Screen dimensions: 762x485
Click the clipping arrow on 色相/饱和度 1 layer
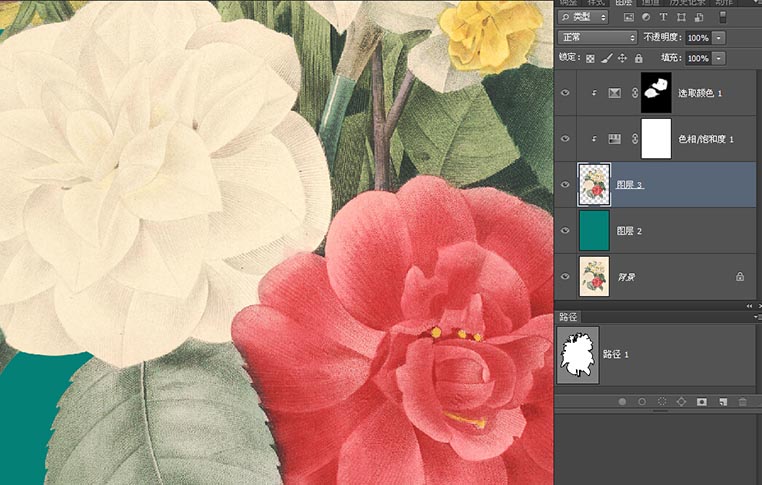[594, 139]
